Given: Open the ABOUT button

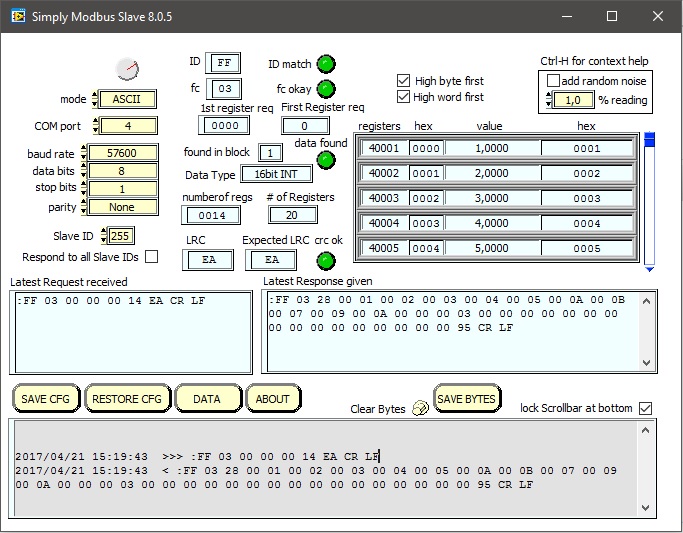Looking at the screenshot, I should point(273,398).
